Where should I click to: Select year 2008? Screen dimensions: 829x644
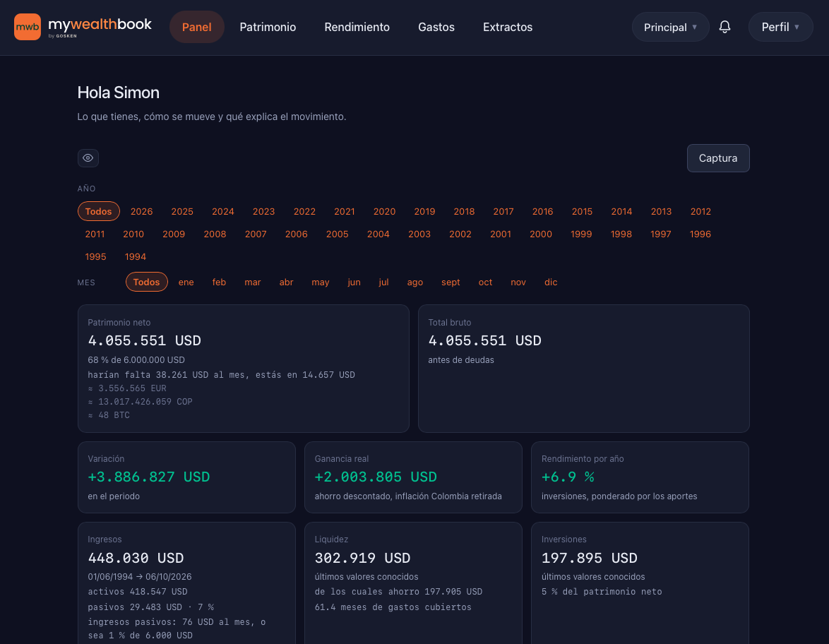coord(215,234)
